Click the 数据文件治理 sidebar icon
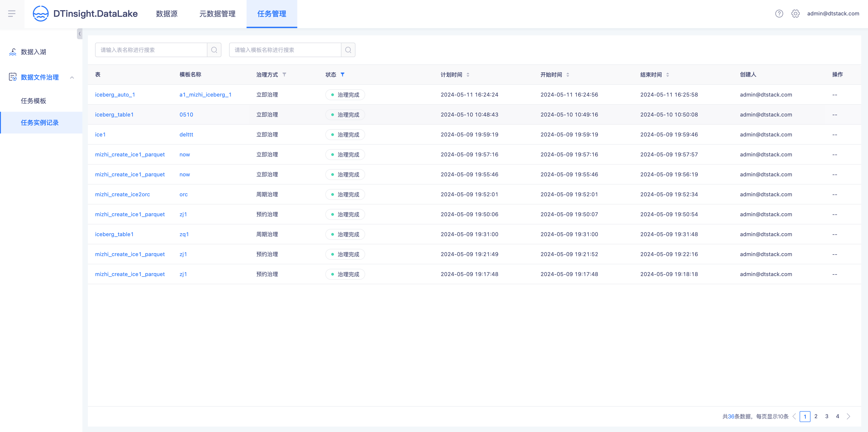The width and height of the screenshot is (868, 432). pyautogui.click(x=13, y=77)
